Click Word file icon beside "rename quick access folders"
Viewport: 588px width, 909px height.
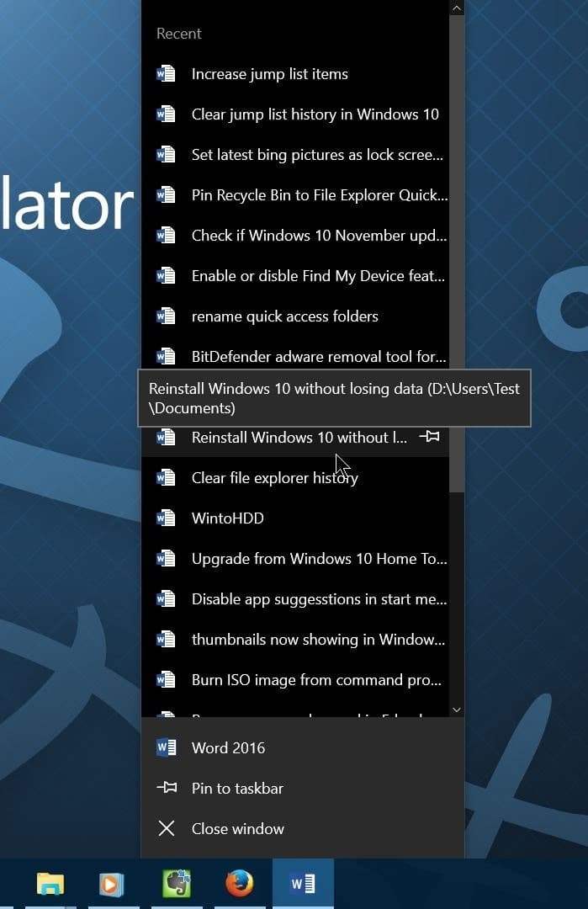167,316
